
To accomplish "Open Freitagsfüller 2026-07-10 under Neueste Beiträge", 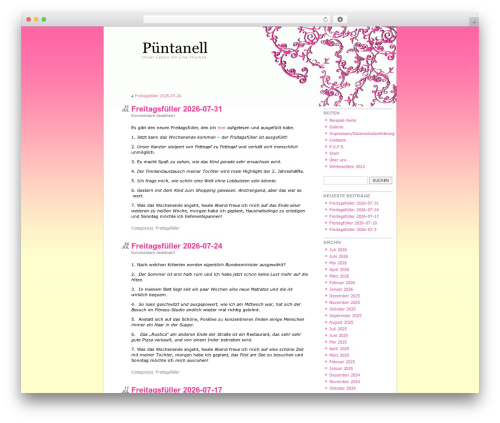I will click(353, 223).
